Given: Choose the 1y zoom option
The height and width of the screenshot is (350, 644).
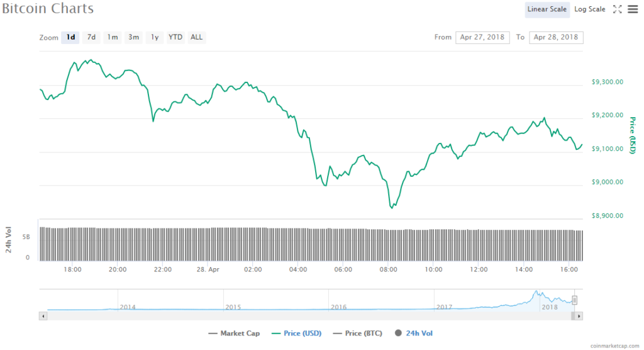Looking at the screenshot, I should pyautogui.click(x=154, y=37).
